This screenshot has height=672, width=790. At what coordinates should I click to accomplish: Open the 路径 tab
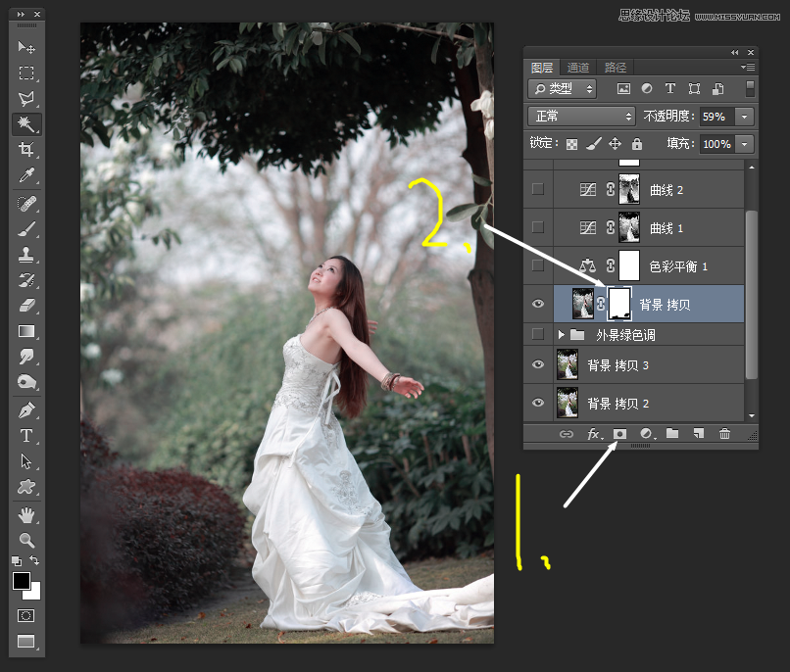(616, 68)
